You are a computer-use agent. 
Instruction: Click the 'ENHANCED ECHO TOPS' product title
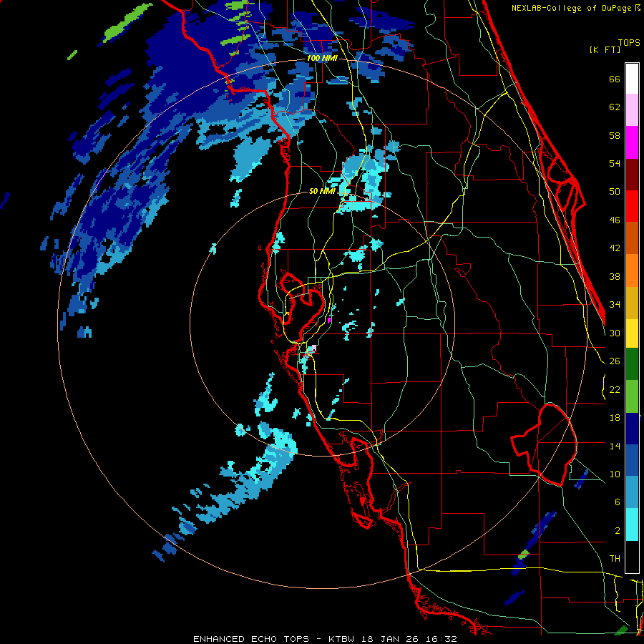[x=251, y=639]
